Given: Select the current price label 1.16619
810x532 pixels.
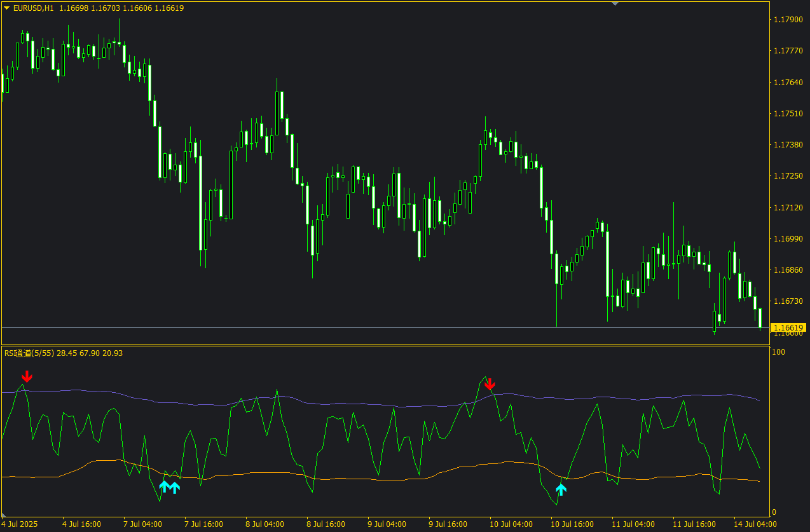Looking at the screenshot, I should (x=788, y=328).
